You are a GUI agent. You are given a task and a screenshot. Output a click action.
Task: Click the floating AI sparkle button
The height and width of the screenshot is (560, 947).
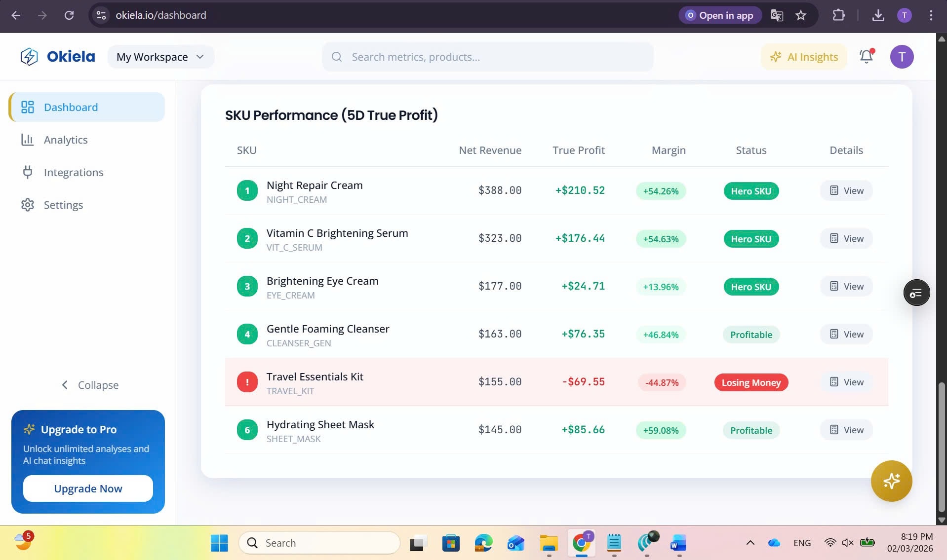coord(892,481)
